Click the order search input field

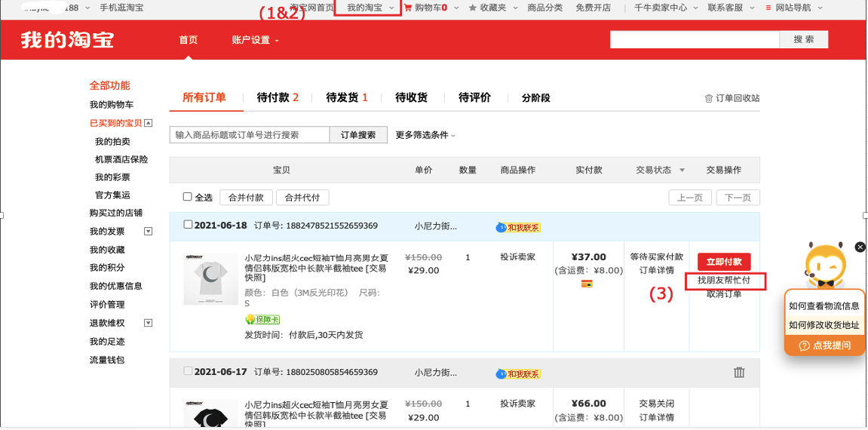tap(250, 135)
